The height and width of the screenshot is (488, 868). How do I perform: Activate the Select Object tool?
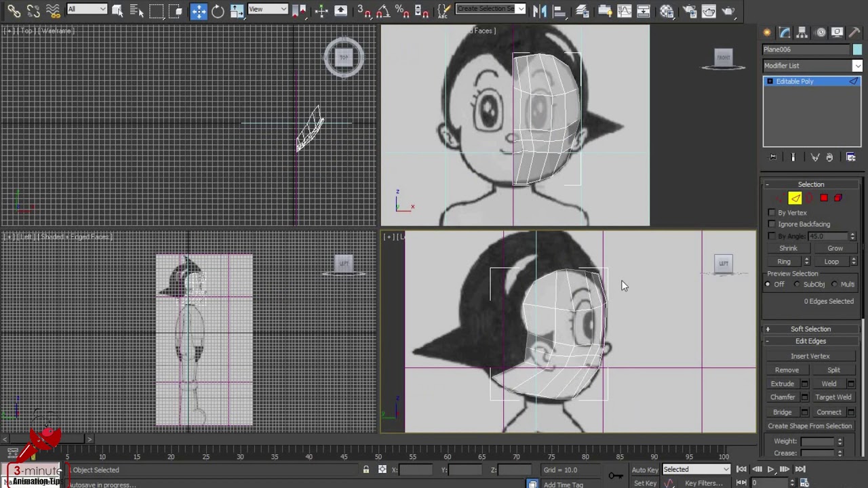coord(117,11)
